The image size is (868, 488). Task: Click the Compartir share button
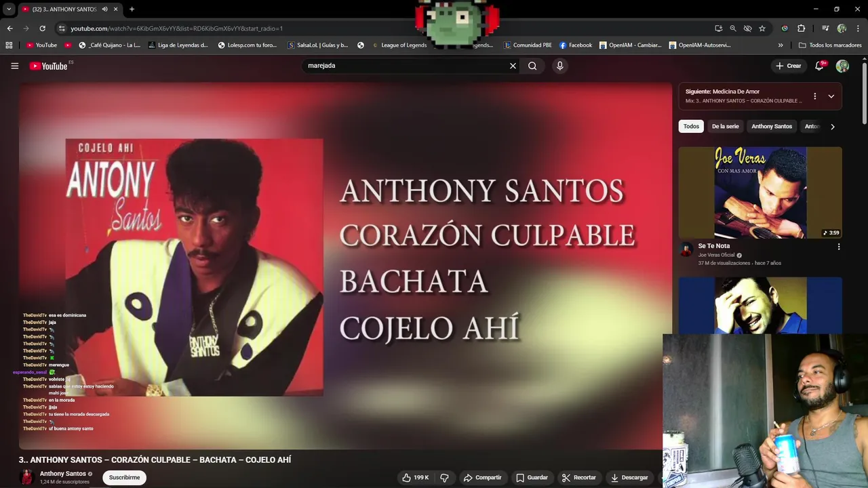coord(482,478)
